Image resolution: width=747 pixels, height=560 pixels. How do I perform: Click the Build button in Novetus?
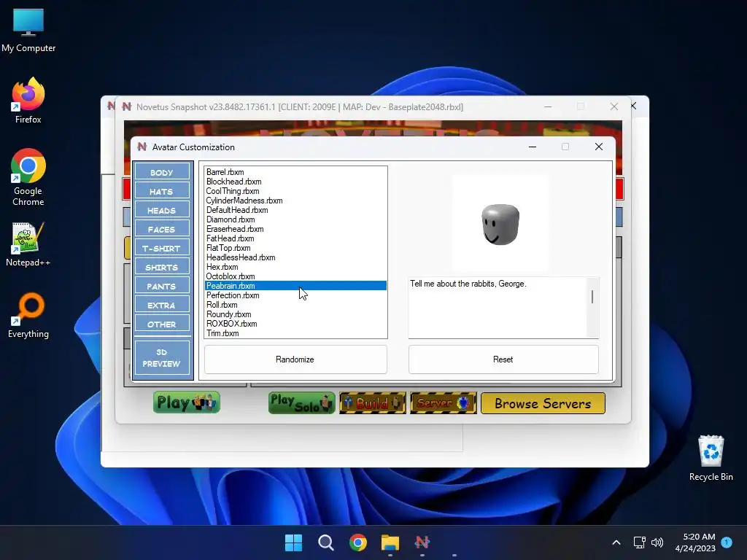coord(373,402)
